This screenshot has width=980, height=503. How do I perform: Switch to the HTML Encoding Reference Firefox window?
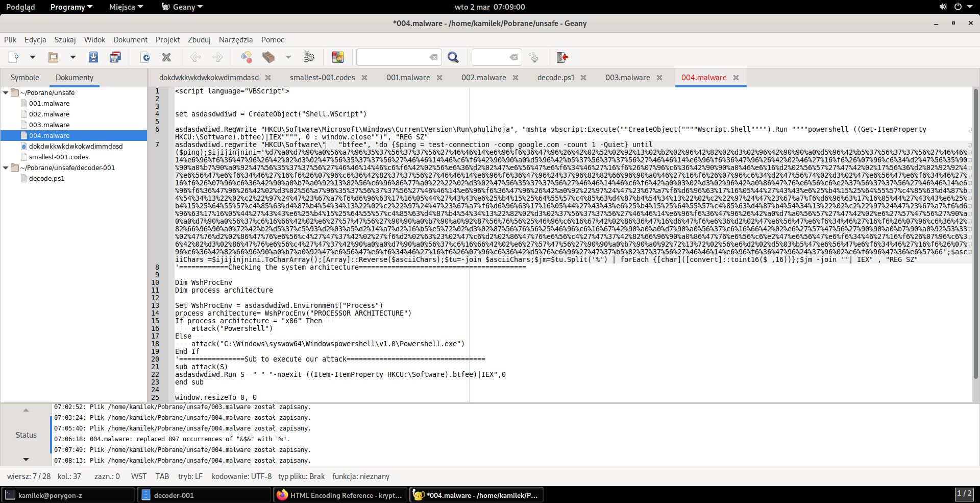pos(339,495)
